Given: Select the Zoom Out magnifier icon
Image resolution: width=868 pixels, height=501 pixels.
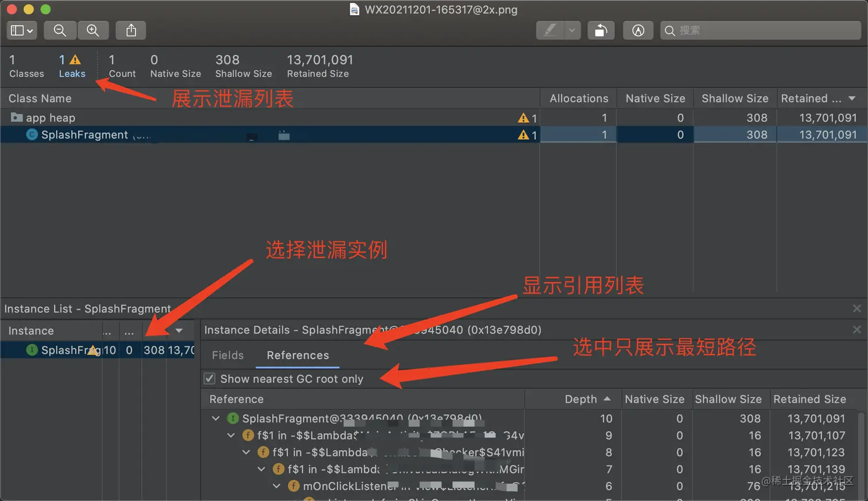Looking at the screenshot, I should [x=60, y=30].
